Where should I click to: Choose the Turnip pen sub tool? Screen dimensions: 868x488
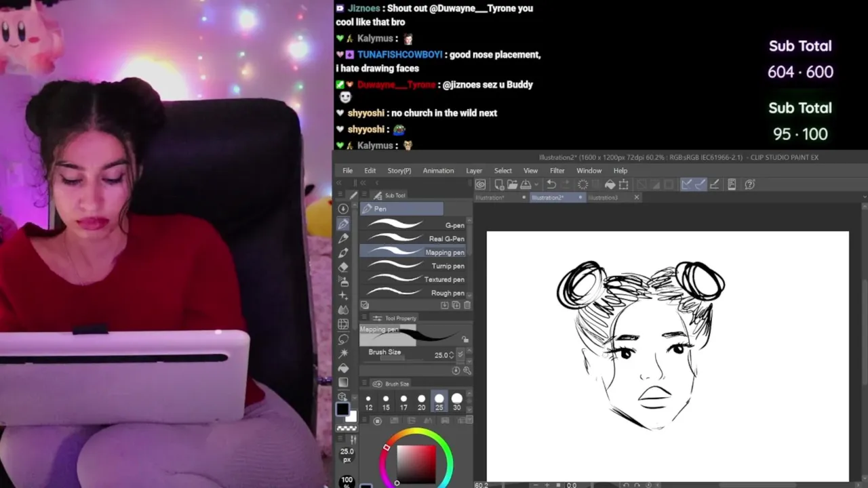tap(413, 266)
